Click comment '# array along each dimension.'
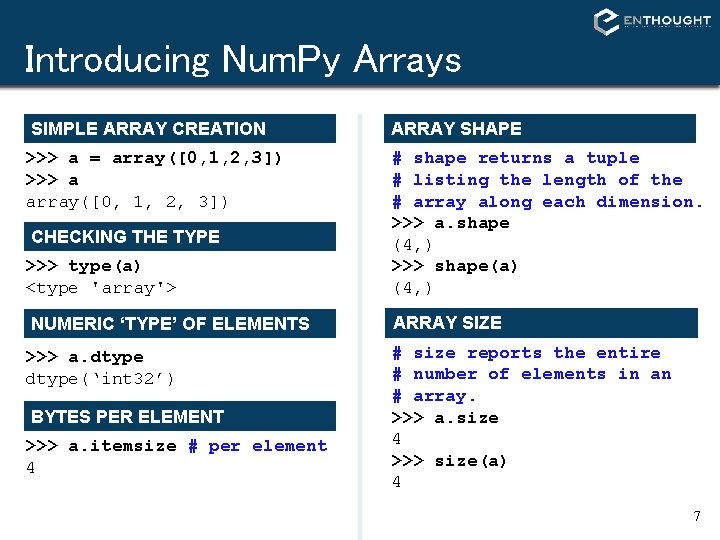This screenshot has width=720, height=540. (547, 202)
